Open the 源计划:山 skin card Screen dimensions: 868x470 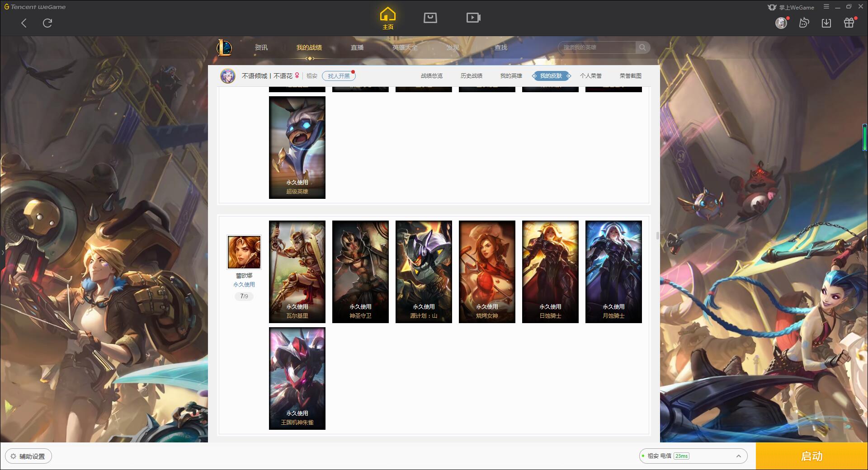pyautogui.click(x=424, y=272)
